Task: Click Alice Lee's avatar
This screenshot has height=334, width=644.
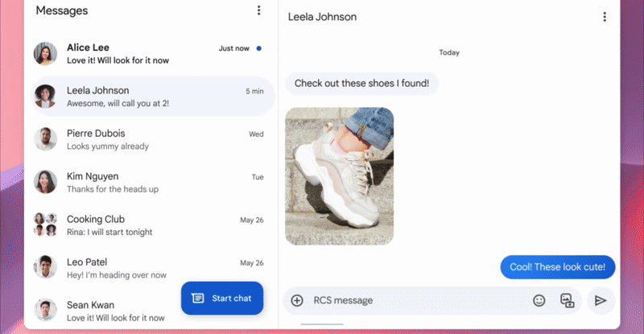Action: [45, 53]
